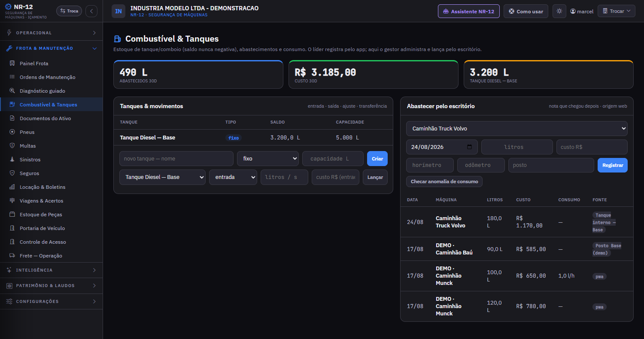The height and width of the screenshot is (339, 644).
Task: Open the tank type dropdown set to fixo
Action: pos(268,158)
